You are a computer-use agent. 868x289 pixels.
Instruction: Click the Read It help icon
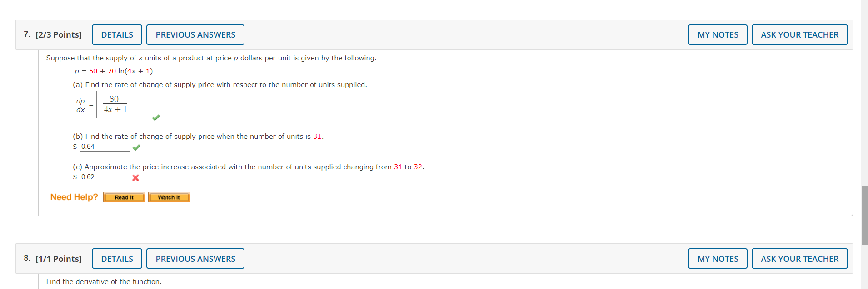tap(124, 197)
